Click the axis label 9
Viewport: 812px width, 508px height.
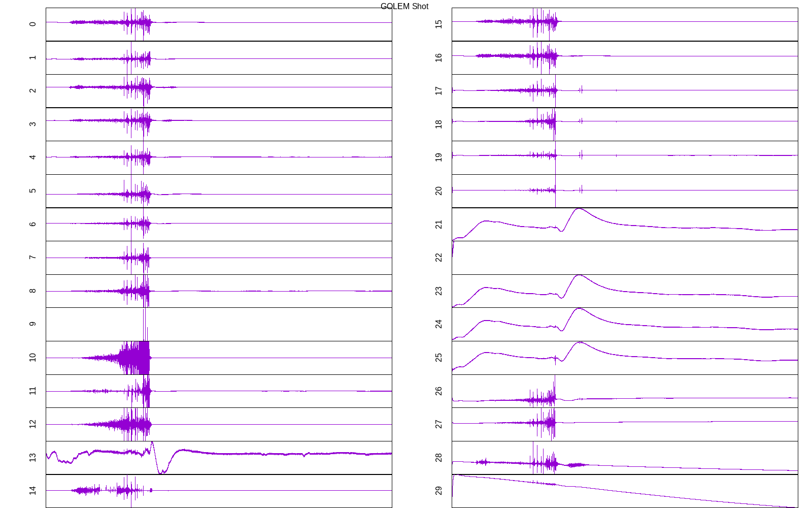[x=32, y=324]
